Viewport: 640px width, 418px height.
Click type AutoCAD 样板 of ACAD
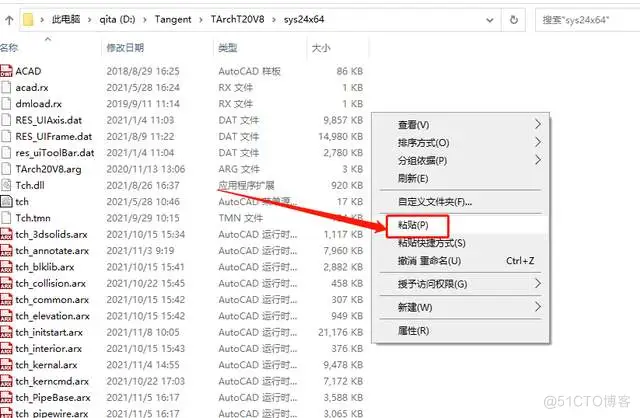[249, 71]
